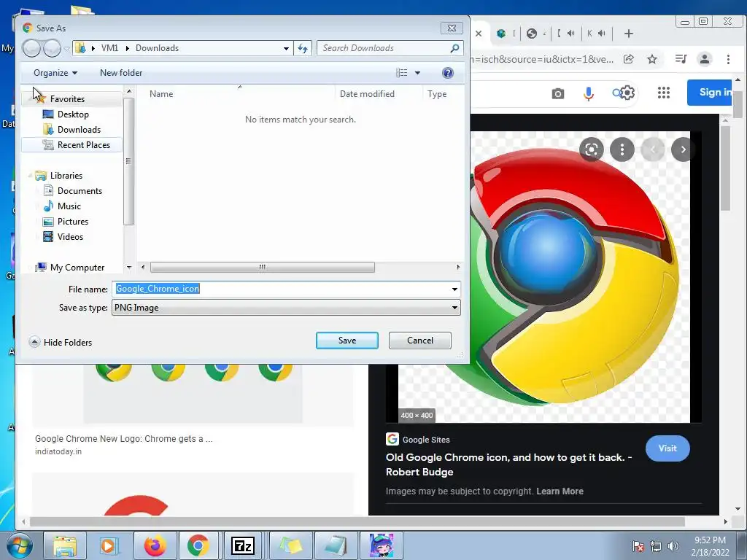The height and width of the screenshot is (560, 747).
Task: Open the image preview more-options menu
Action: (x=622, y=149)
